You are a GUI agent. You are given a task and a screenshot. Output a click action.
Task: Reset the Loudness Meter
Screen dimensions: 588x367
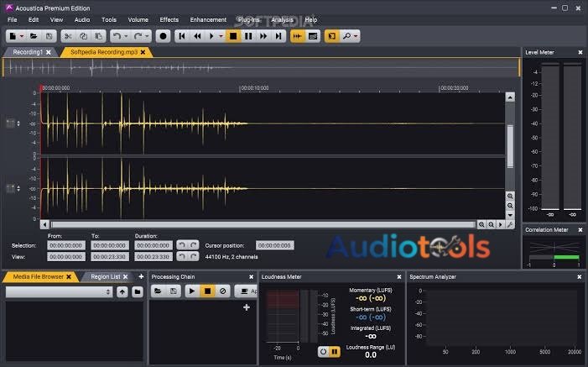(x=323, y=352)
